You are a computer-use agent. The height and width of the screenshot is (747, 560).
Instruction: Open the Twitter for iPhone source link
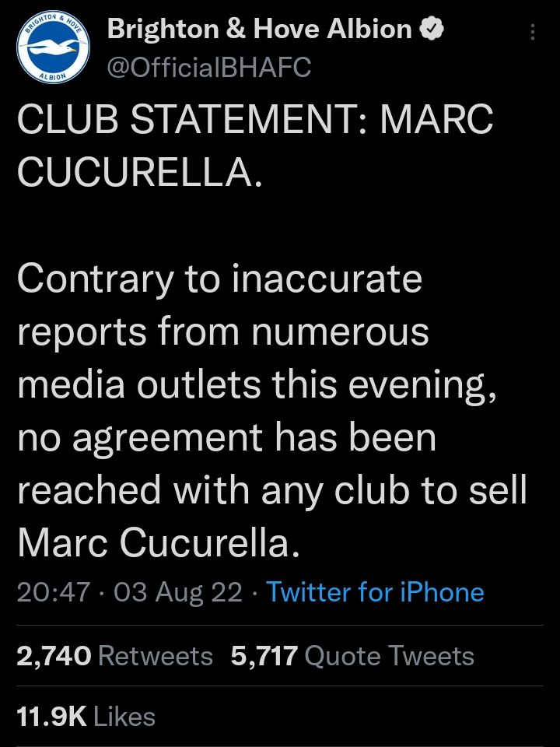375,592
